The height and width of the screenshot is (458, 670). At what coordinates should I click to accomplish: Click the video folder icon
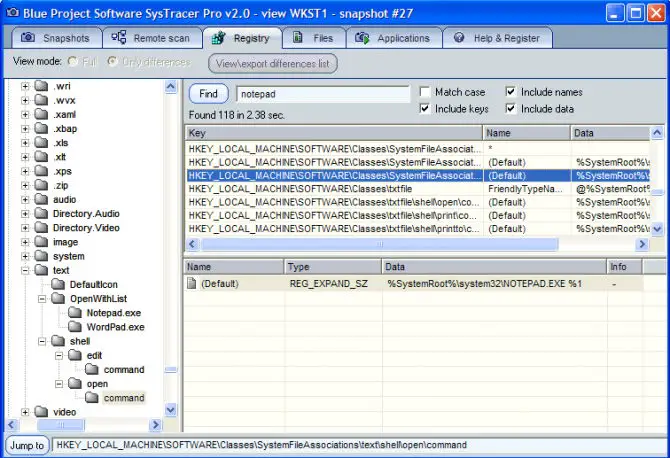point(41,412)
